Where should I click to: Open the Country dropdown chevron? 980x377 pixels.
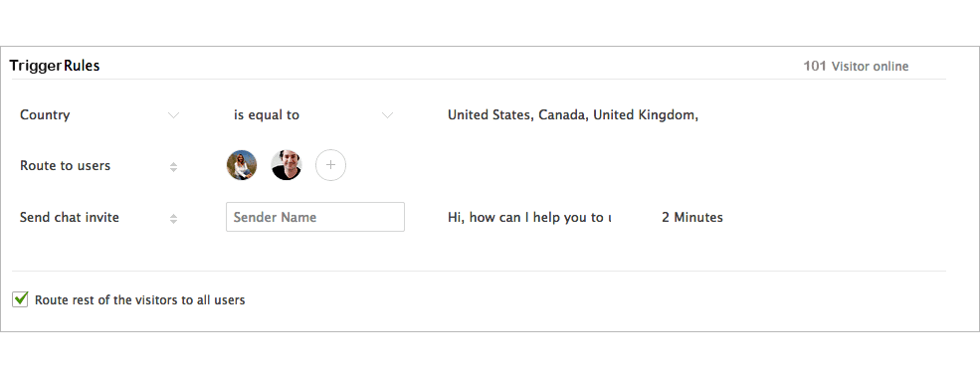click(x=174, y=115)
